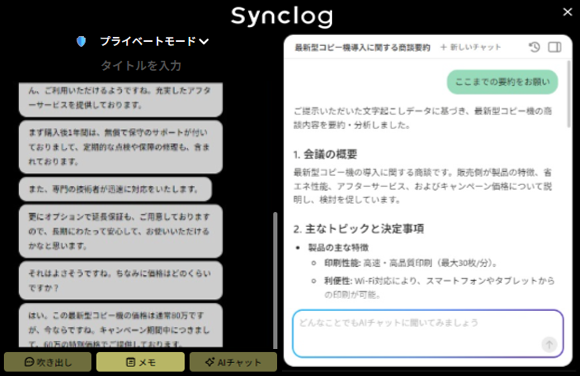Expand the プライベートモード dropdown chevron
Image resolution: width=580 pixels, height=376 pixels.
(x=204, y=41)
